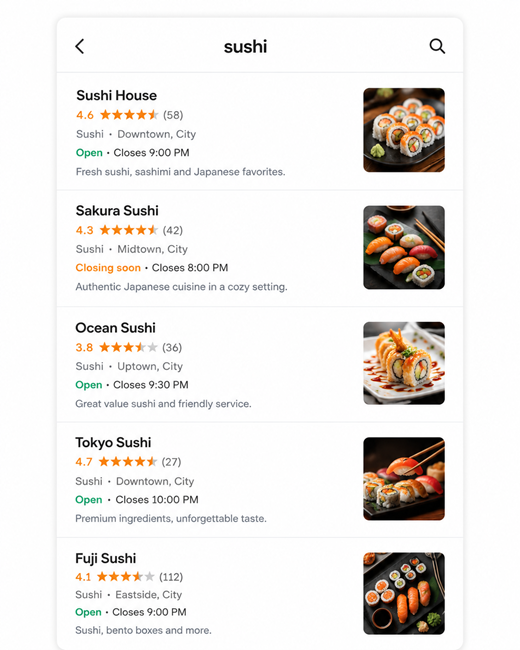Image resolution: width=520 pixels, height=650 pixels.
Task: Open search with the magnifier icon
Action: click(x=437, y=46)
